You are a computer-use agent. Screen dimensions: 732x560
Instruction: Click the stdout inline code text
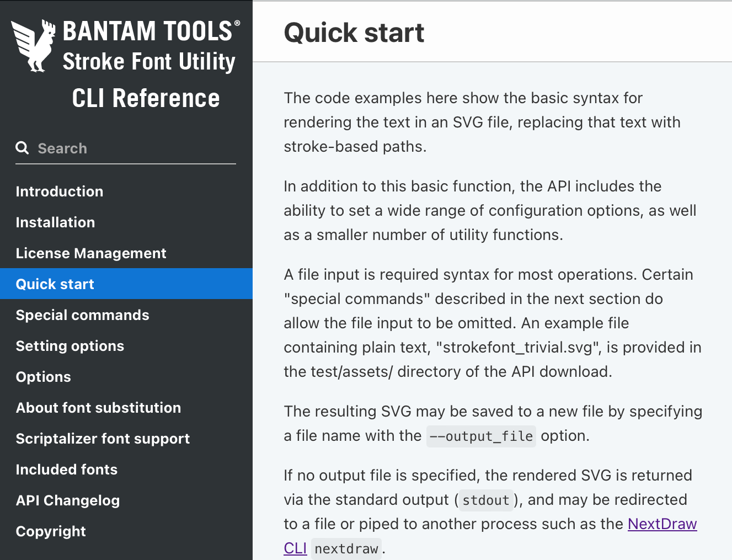pos(485,500)
